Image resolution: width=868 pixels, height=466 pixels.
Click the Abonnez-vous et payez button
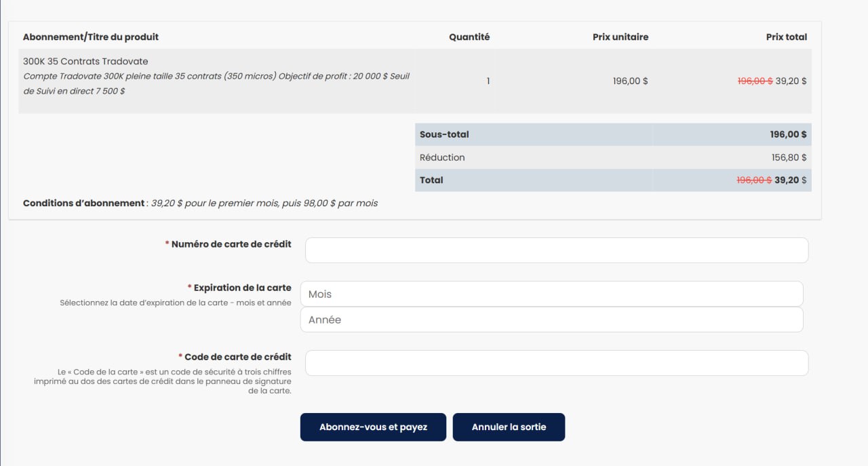373,427
